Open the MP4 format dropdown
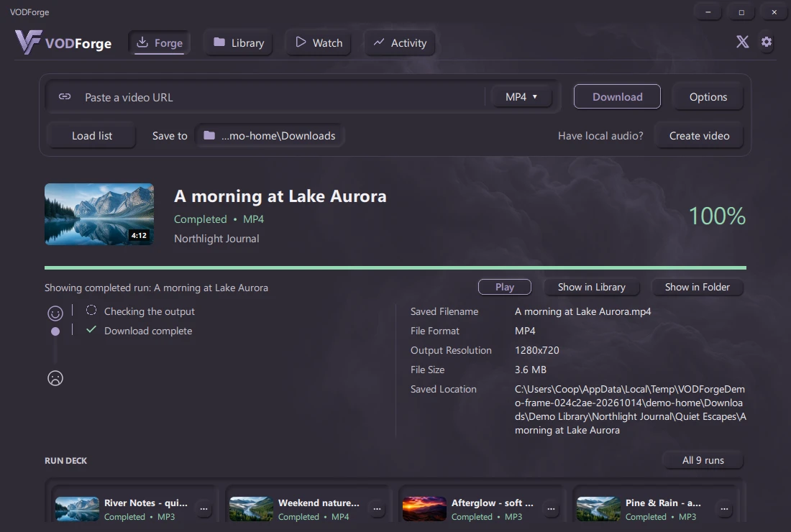This screenshot has width=791, height=532. click(x=521, y=97)
